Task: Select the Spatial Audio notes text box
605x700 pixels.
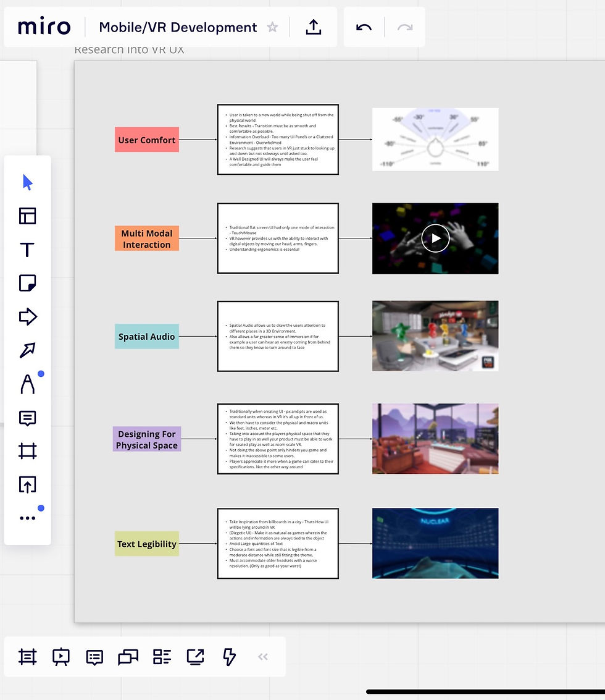Action: (278, 336)
